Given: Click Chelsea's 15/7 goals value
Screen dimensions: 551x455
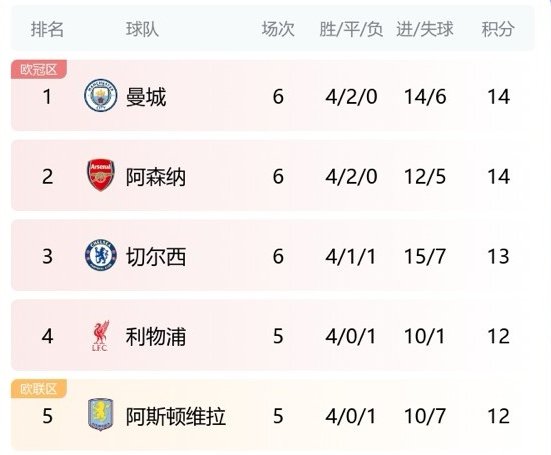Looking at the screenshot, I should tap(425, 256).
